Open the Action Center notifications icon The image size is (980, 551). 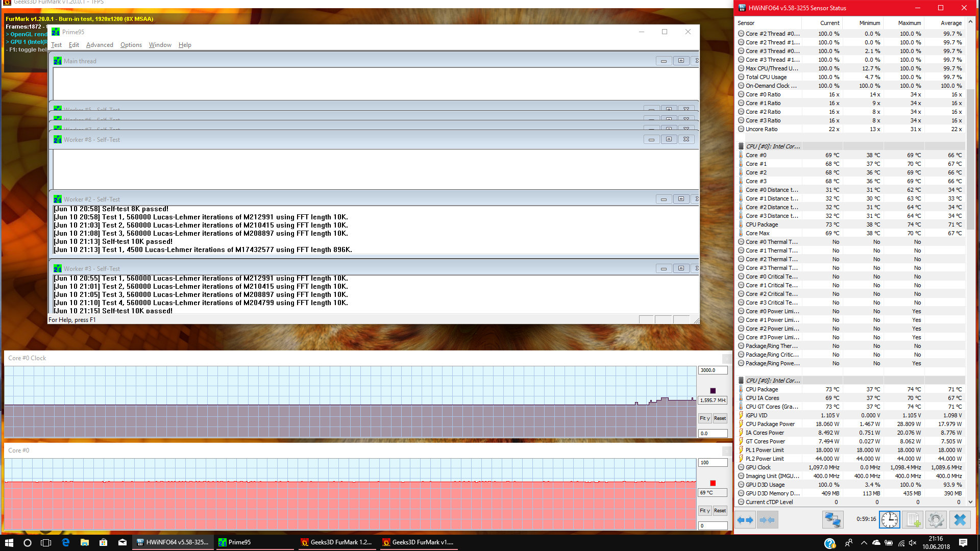963,542
